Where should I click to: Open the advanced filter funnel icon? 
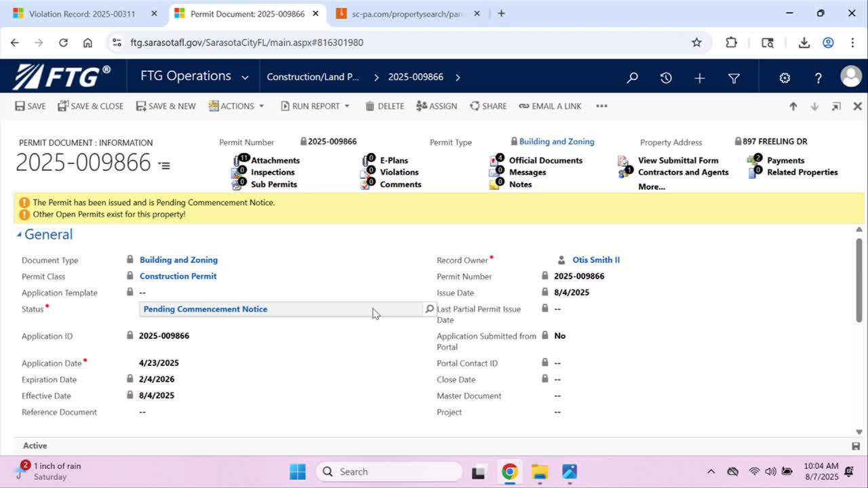(x=734, y=78)
